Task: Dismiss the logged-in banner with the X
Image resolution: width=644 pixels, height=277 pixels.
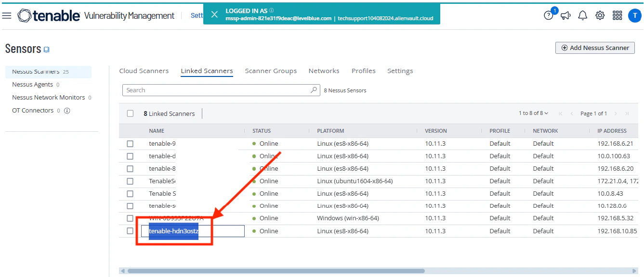Action: [214, 14]
